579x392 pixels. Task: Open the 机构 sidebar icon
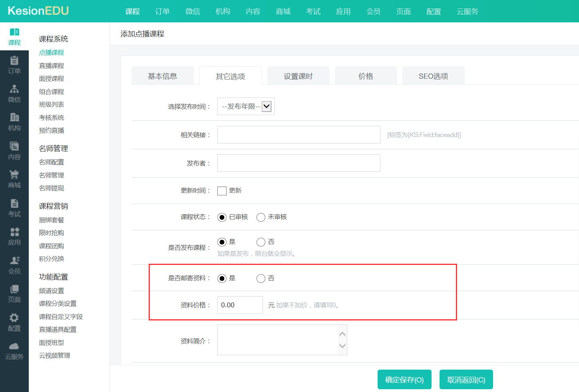14,118
